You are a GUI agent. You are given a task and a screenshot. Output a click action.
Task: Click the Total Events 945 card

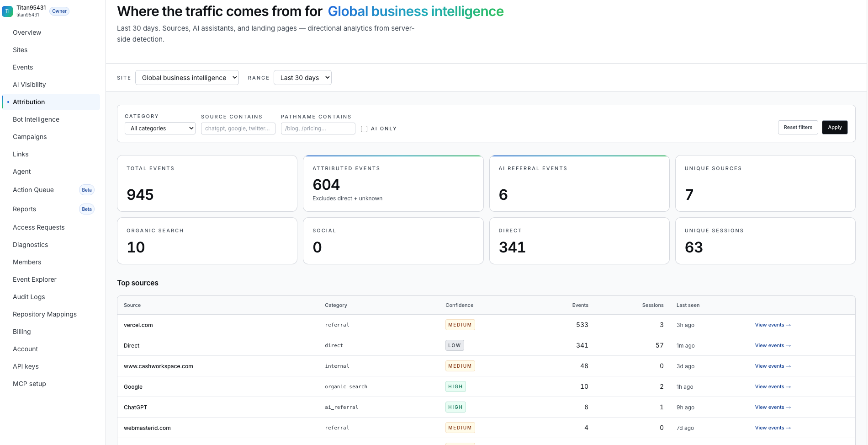pos(207,183)
